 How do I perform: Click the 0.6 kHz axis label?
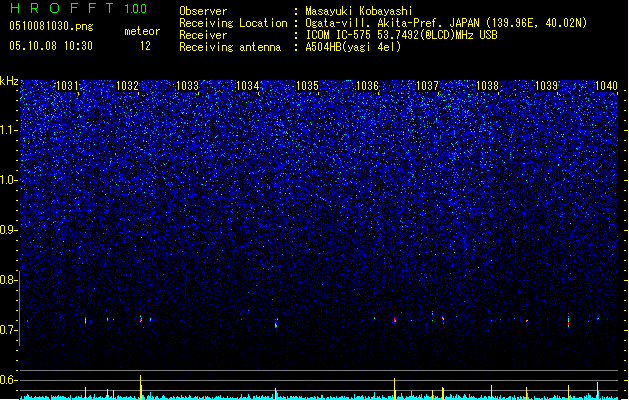[8, 380]
